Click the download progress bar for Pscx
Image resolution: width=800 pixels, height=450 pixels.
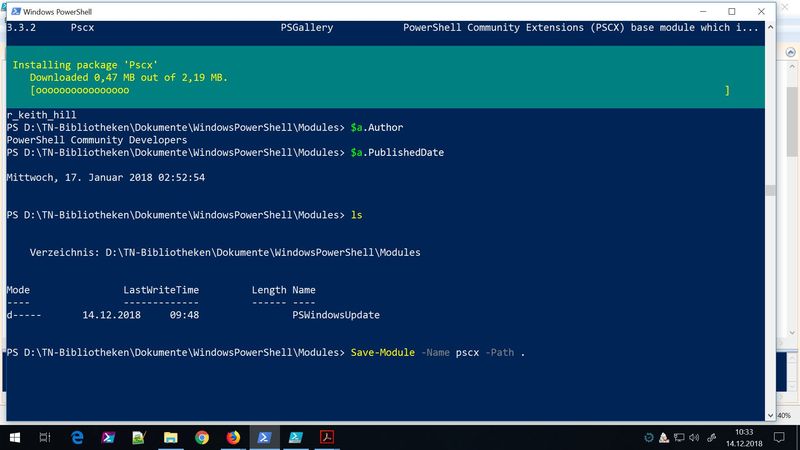pyautogui.click(x=380, y=90)
